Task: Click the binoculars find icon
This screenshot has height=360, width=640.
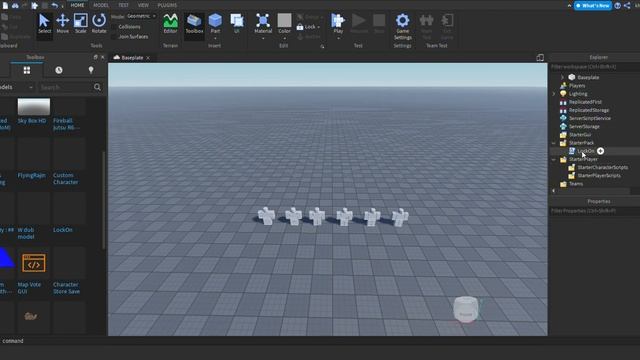Action: point(15,5)
